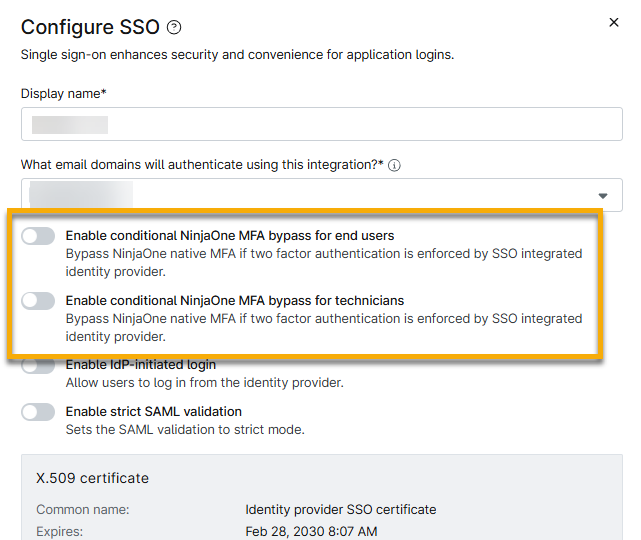Select the expiry date 'Feb 28, 2030 8:07 AM'

[x=311, y=531]
